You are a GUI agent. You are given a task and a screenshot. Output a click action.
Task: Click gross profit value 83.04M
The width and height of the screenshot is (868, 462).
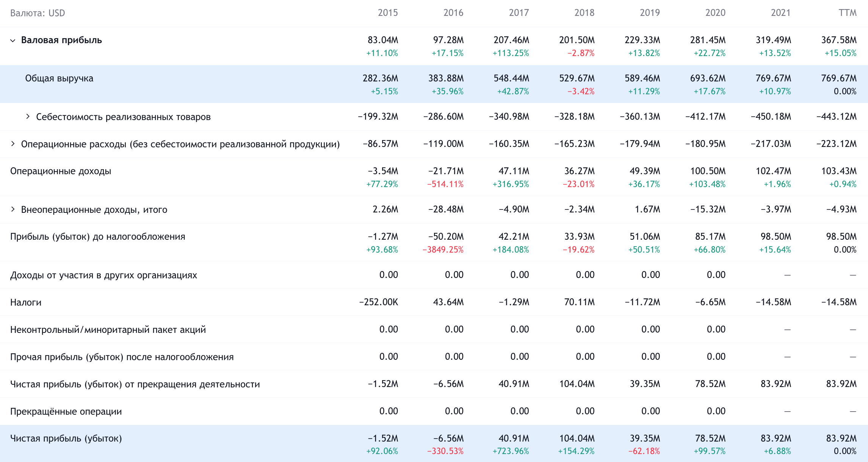click(x=383, y=40)
